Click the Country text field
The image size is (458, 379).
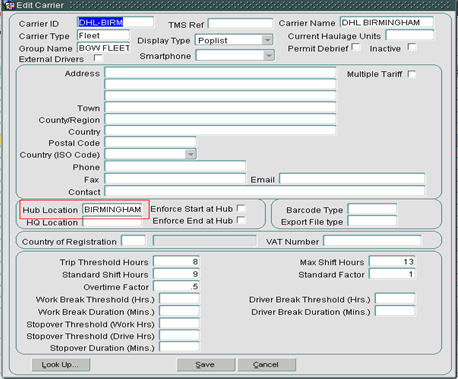pyautogui.click(x=220, y=131)
